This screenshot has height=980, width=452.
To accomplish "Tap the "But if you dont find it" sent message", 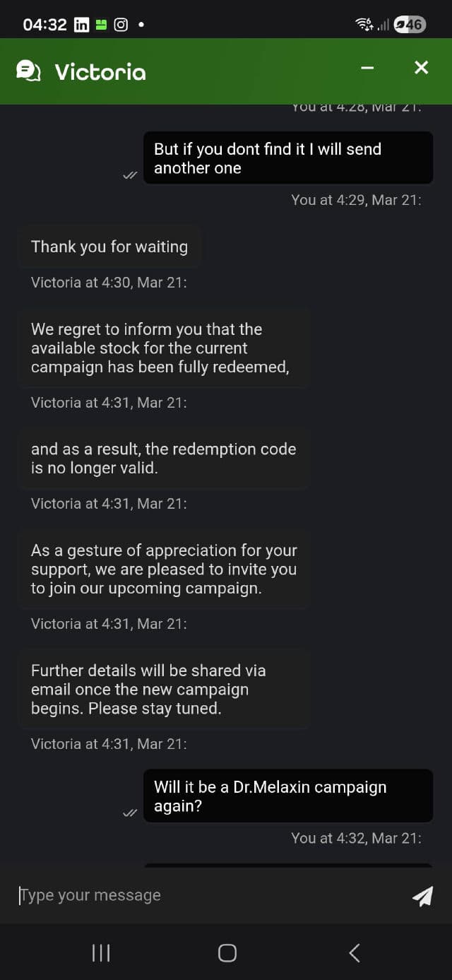I will (287, 158).
